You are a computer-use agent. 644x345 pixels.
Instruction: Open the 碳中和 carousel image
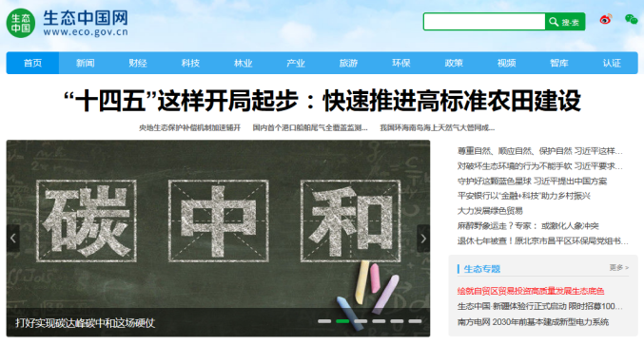pyautogui.click(x=218, y=224)
